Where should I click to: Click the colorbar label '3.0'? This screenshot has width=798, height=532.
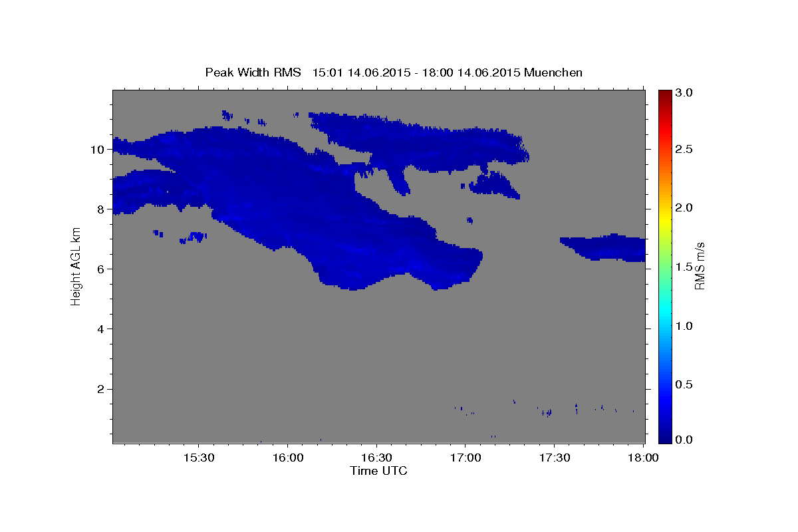(685, 92)
